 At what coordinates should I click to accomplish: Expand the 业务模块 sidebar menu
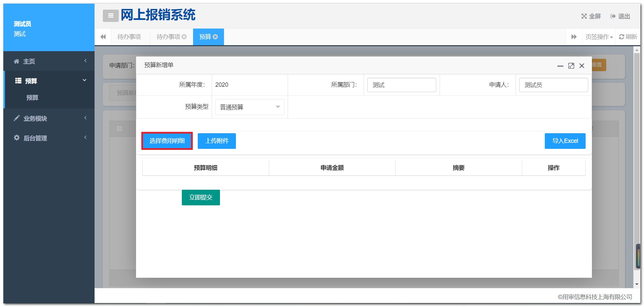click(49, 118)
